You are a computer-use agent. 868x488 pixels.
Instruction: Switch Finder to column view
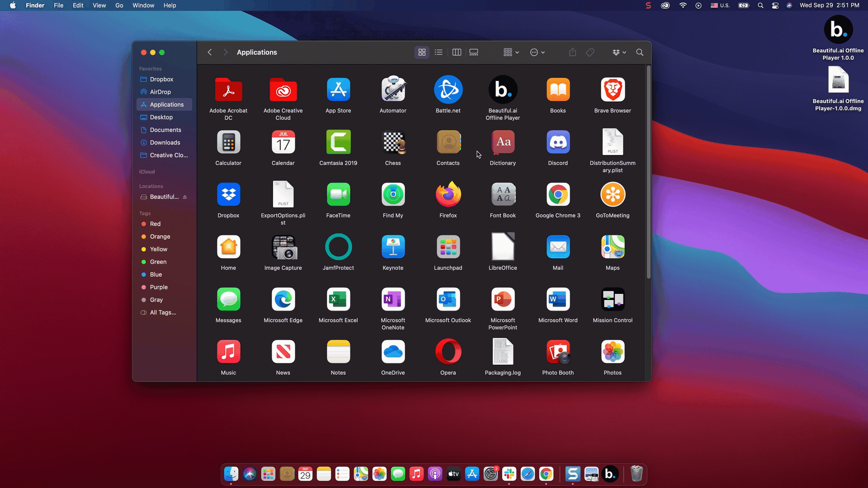click(x=457, y=52)
